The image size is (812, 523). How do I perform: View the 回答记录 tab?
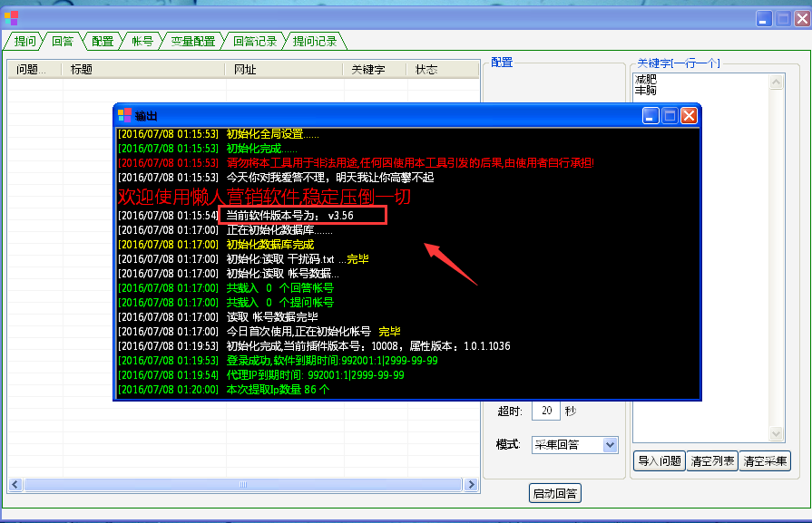(x=255, y=41)
